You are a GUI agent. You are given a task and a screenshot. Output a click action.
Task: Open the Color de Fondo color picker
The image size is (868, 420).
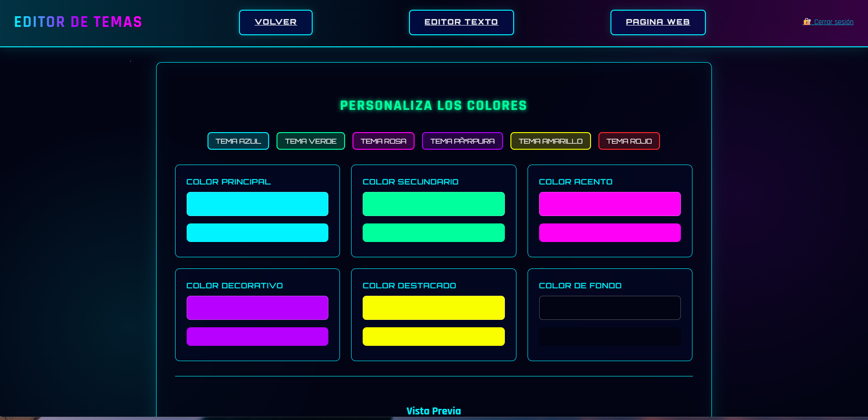[x=610, y=307]
